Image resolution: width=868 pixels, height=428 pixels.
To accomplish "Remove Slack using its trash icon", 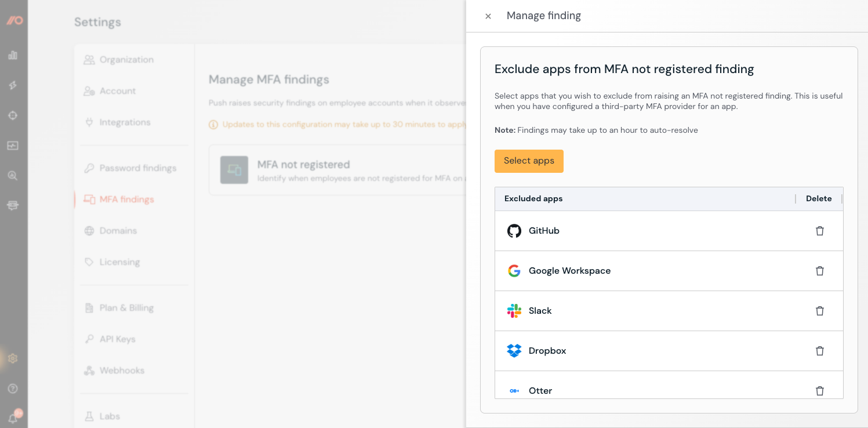I will tap(820, 311).
